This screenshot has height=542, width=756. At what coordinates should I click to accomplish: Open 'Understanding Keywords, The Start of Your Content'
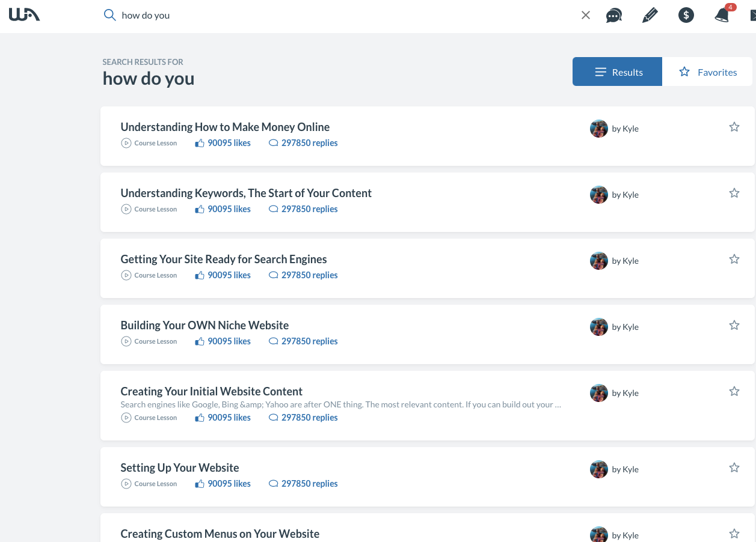pos(246,193)
